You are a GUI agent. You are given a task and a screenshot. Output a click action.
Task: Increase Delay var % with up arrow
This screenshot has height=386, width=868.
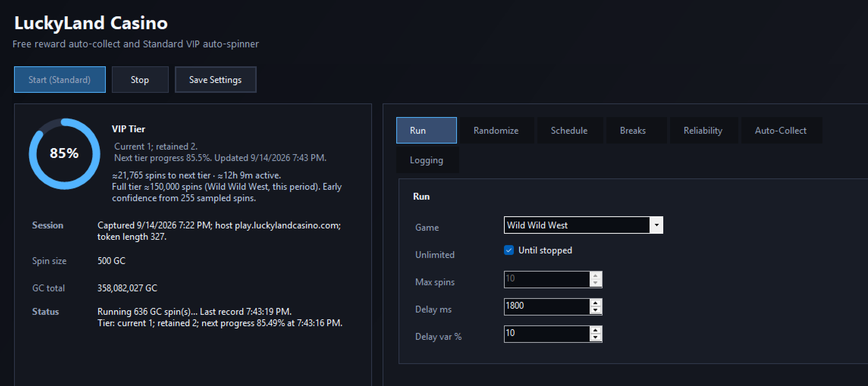pyautogui.click(x=595, y=330)
